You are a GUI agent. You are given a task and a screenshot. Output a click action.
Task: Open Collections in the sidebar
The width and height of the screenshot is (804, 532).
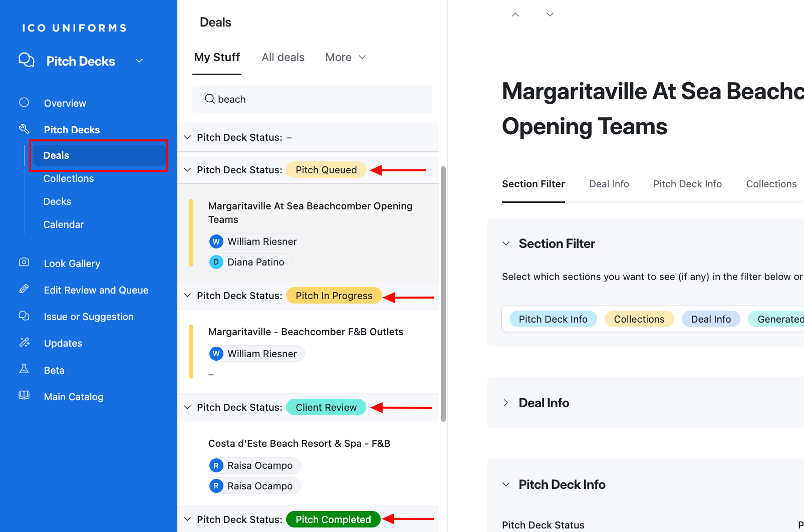pos(69,178)
